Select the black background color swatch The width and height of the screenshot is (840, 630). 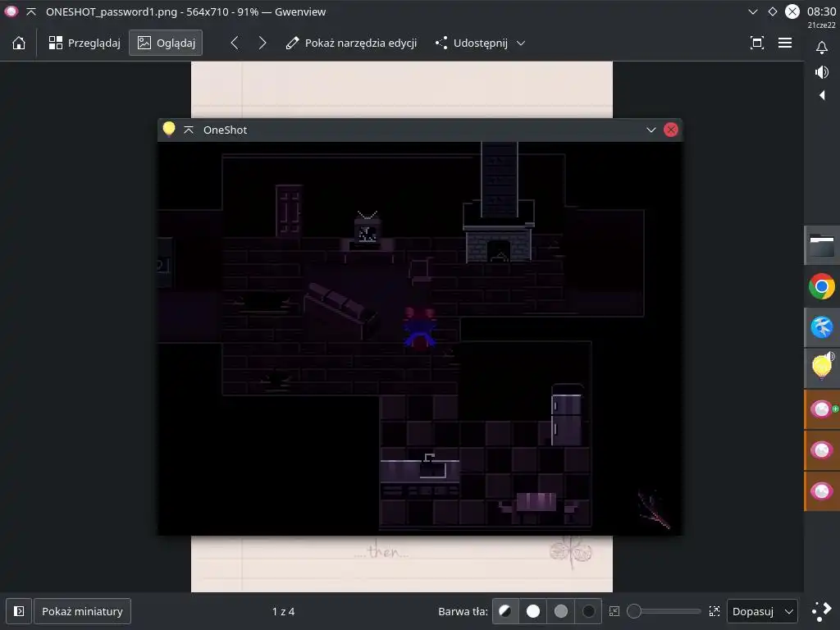click(x=589, y=611)
